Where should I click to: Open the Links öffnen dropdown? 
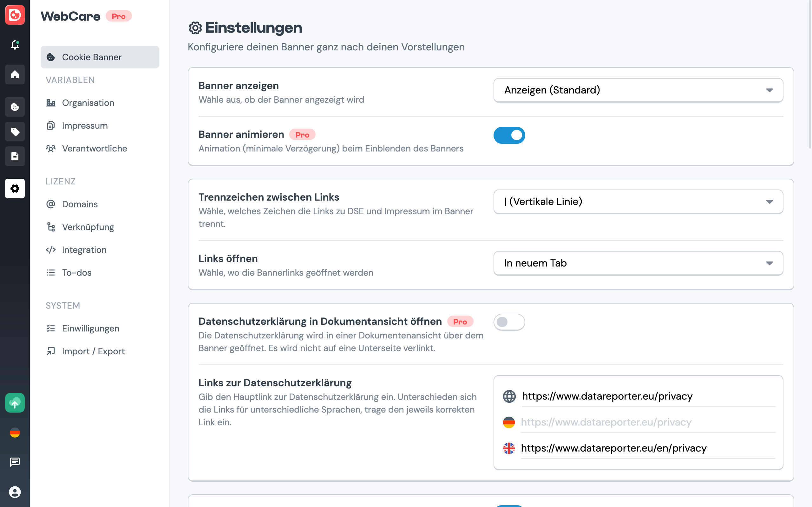638,263
